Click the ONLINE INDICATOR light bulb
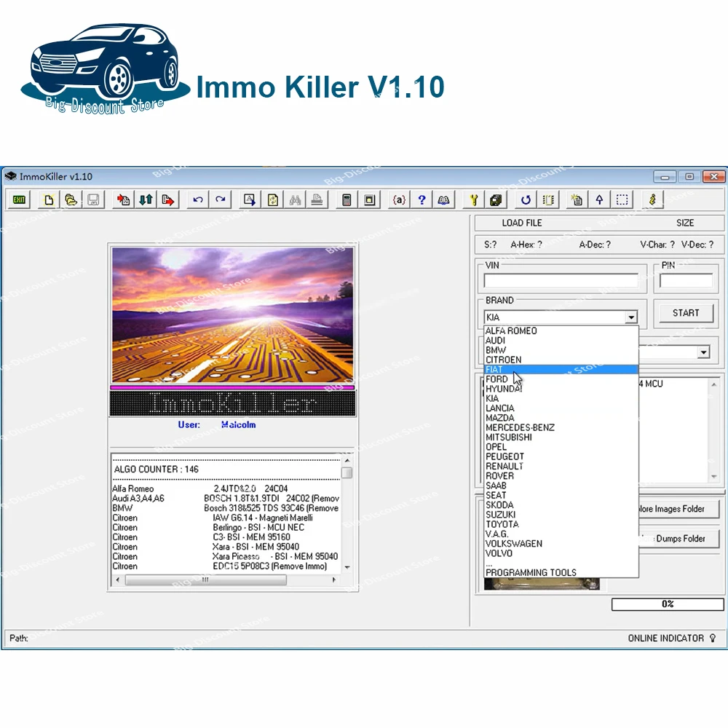This screenshot has width=728, height=728. click(713, 638)
